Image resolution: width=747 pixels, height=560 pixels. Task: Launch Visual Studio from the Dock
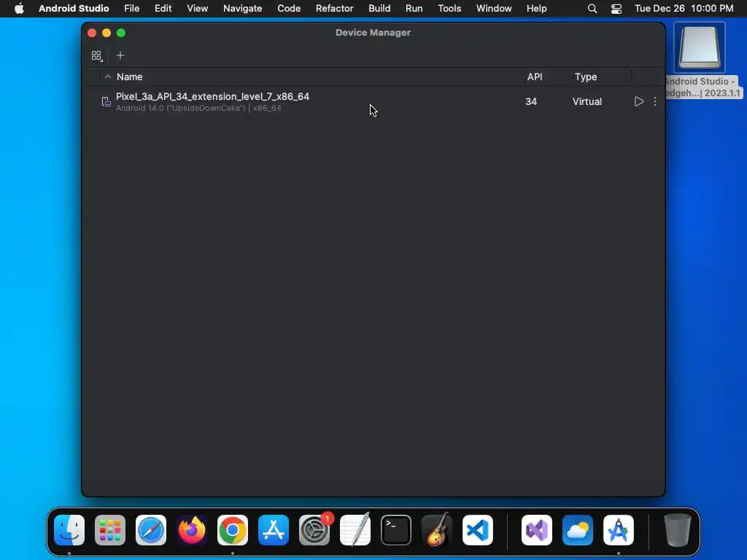[537, 530]
